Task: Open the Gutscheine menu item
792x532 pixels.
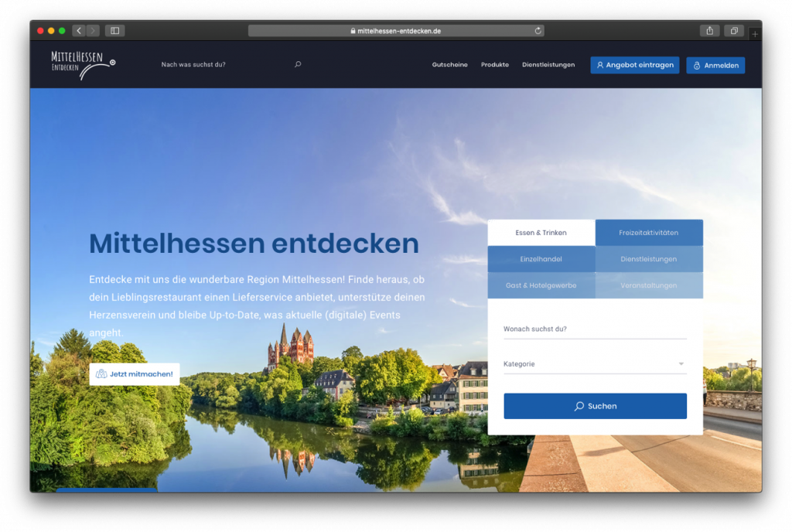Action: tap(449, 65)
